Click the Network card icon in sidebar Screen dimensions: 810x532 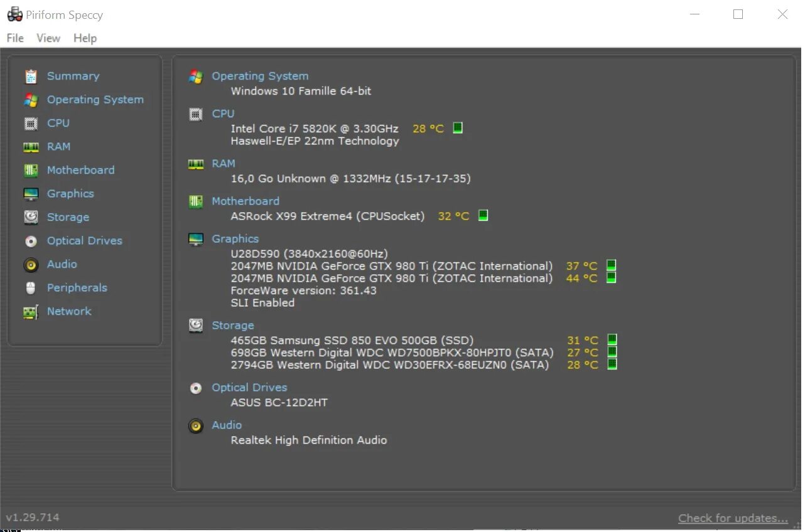pos(31,312)
